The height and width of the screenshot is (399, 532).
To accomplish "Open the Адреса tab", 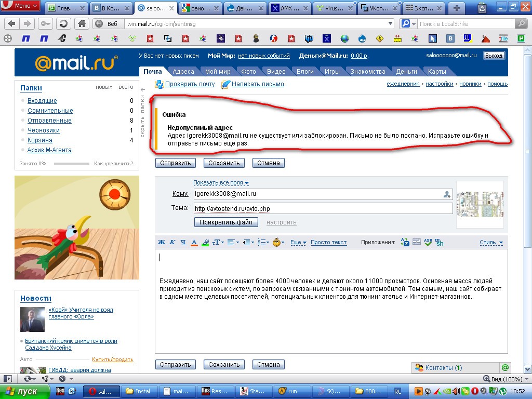I will pos(183,71).
